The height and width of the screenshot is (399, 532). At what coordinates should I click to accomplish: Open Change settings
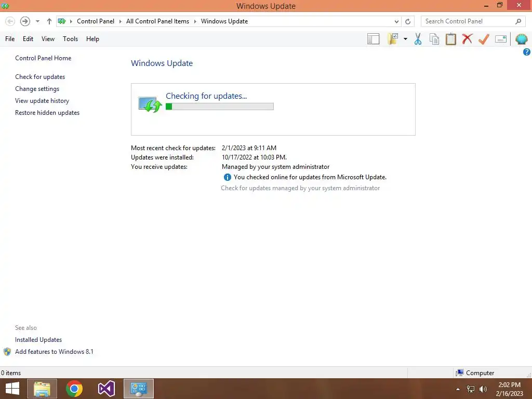[37, 89]
